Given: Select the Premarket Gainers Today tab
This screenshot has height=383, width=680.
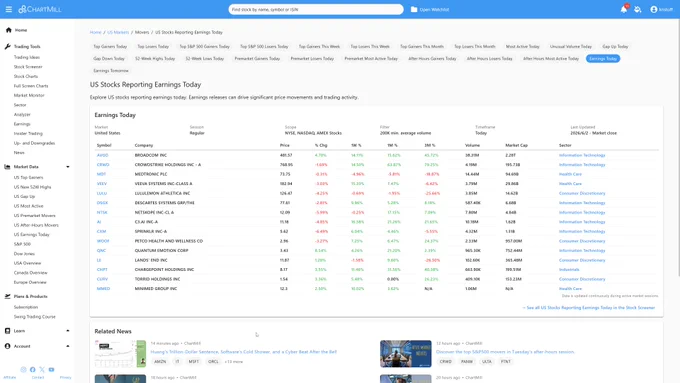Looking at the screenshot, I should coord(257,59).
